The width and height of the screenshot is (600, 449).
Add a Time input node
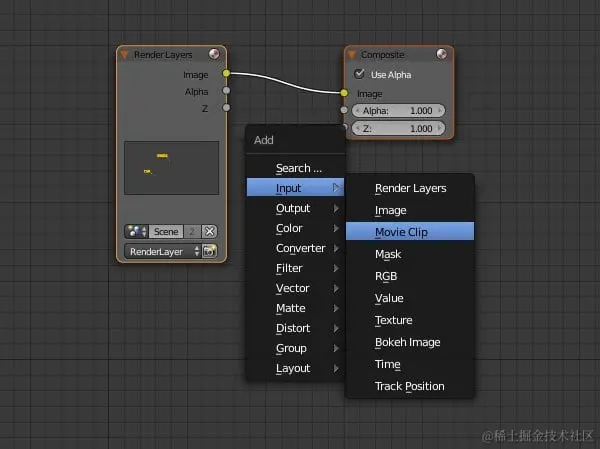[x=410, y=364]
